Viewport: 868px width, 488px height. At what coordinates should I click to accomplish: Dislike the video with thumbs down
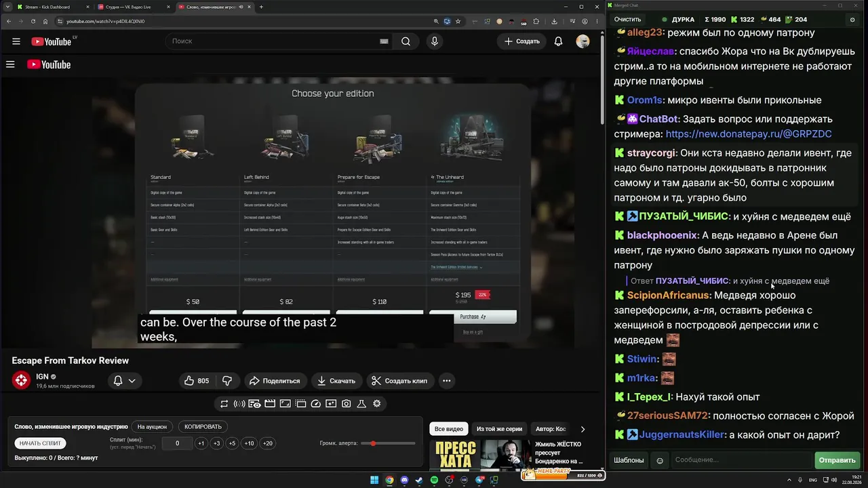pos(227,381)
